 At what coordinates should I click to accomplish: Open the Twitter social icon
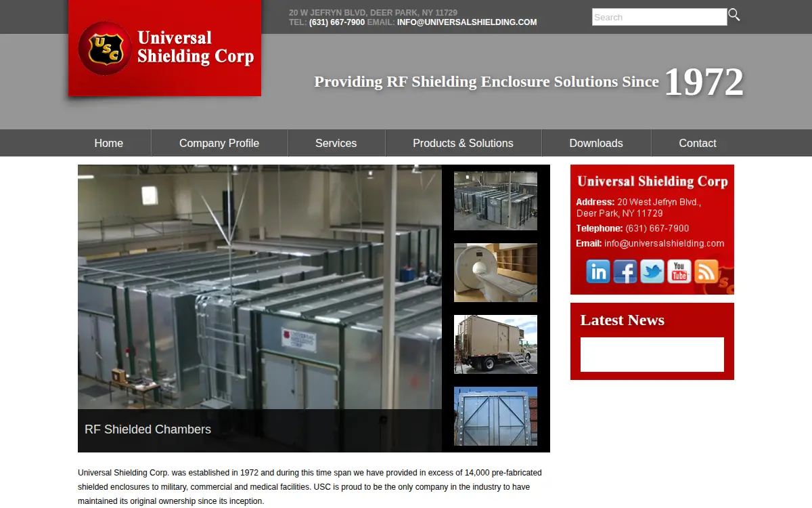click(x=652, y=272)
